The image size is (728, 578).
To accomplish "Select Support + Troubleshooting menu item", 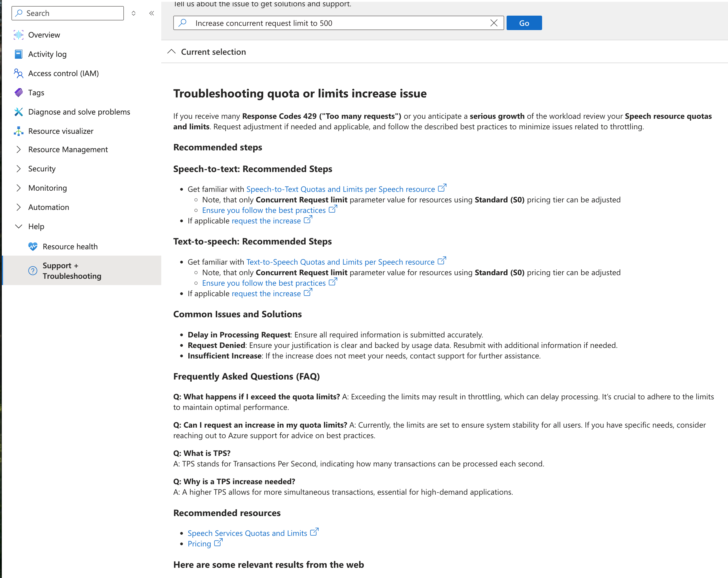I will 72,271.
